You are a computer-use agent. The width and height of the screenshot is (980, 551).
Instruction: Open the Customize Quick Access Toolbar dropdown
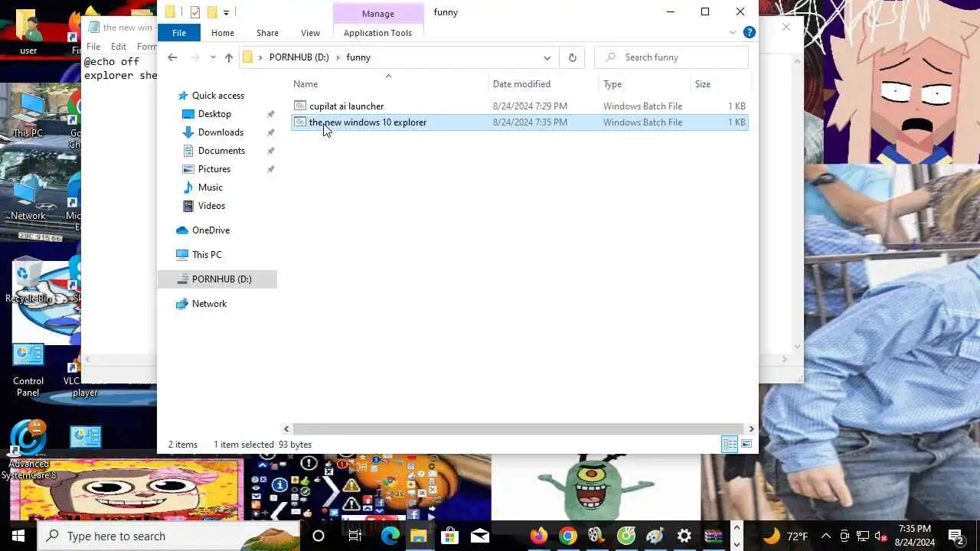[x=226, y=13]
